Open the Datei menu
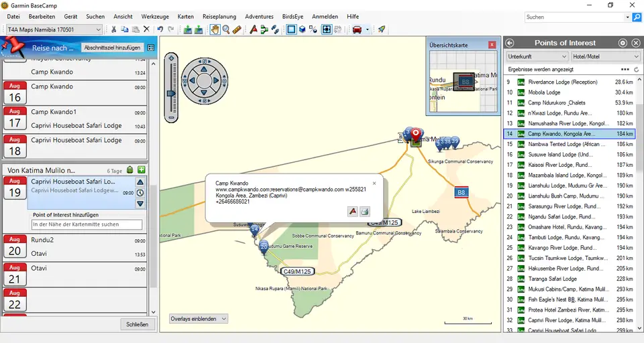Screen dimensions: 644x343 click(13, 17)
